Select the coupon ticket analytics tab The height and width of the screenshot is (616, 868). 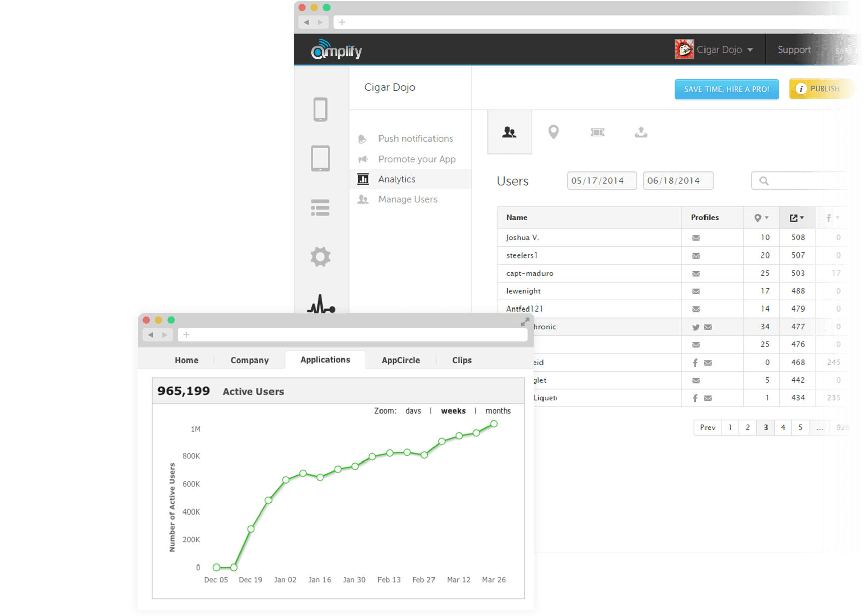[598, 132]
